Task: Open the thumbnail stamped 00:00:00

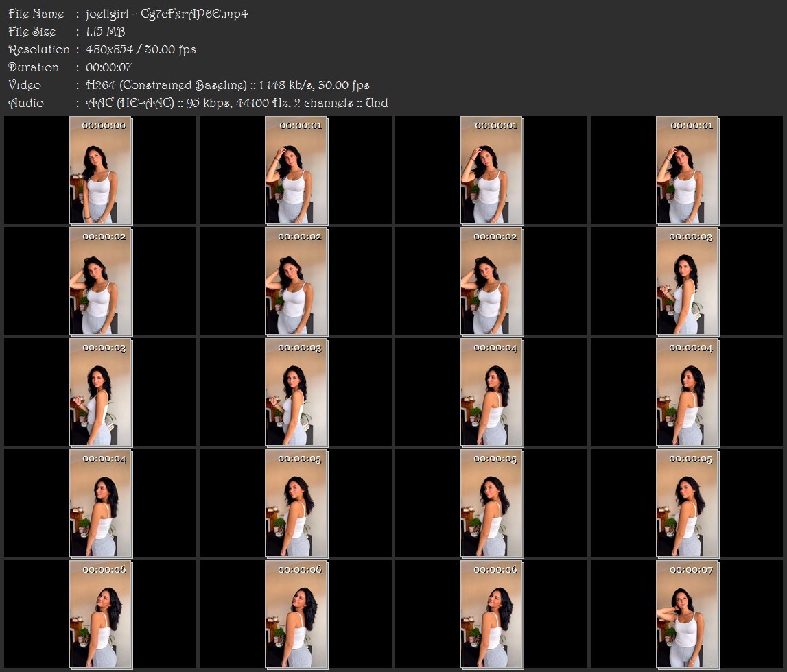Action: 101,170
